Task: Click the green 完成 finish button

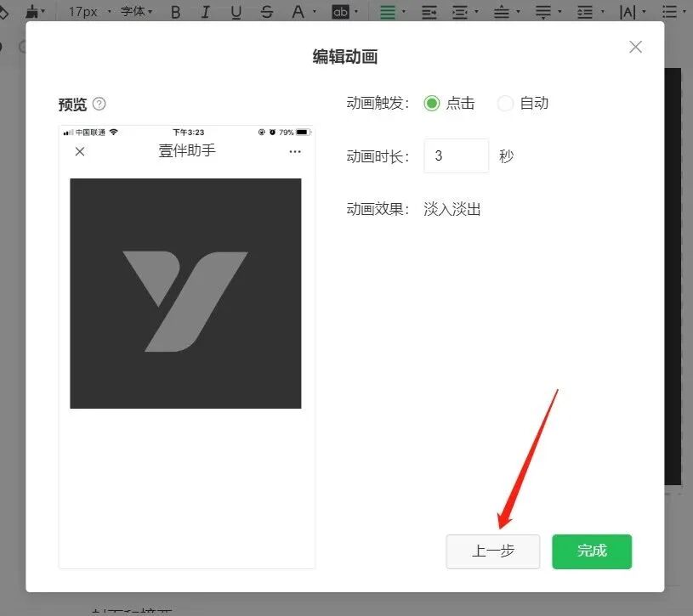Action: [592, 551]
